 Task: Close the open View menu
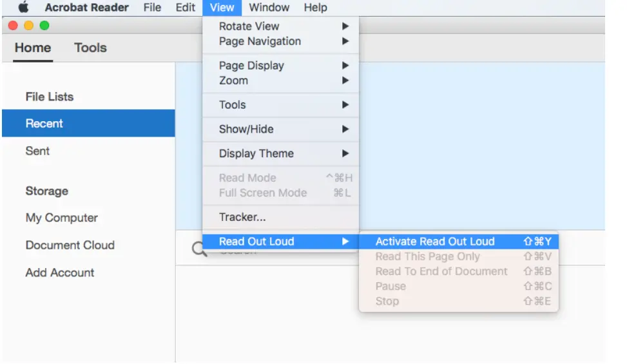(x=222, y=8)
